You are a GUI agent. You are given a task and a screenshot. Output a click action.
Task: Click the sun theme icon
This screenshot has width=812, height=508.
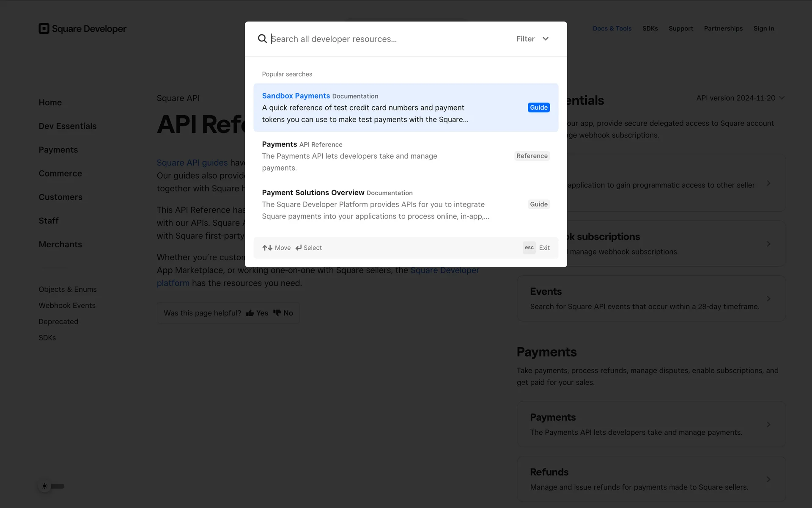(x=45, y=486)
